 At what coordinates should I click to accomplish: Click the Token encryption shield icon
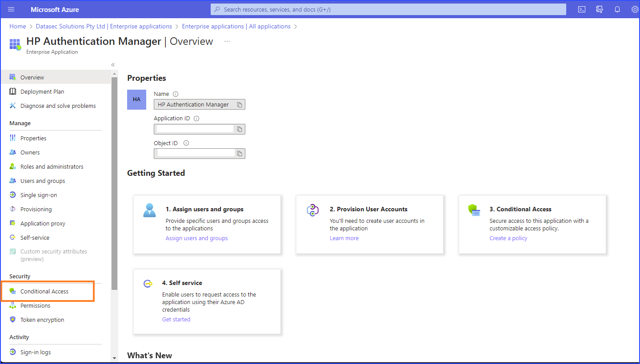pos(12,320)
